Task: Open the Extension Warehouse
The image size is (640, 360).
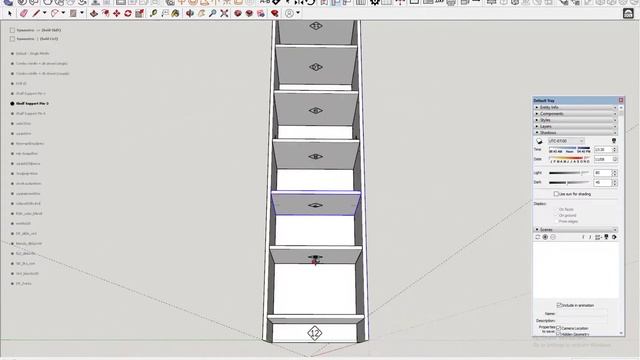Action: pyautogui.click(x=249, y=13)
